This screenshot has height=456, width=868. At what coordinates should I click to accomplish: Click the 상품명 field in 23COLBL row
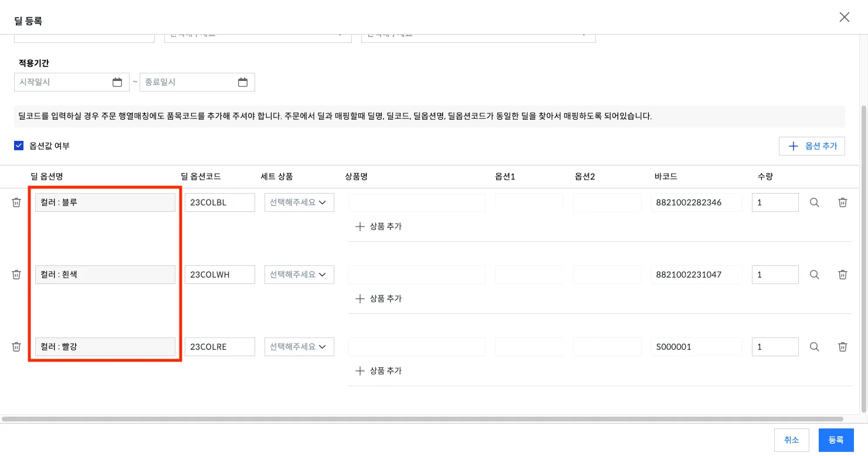point(417,202)
